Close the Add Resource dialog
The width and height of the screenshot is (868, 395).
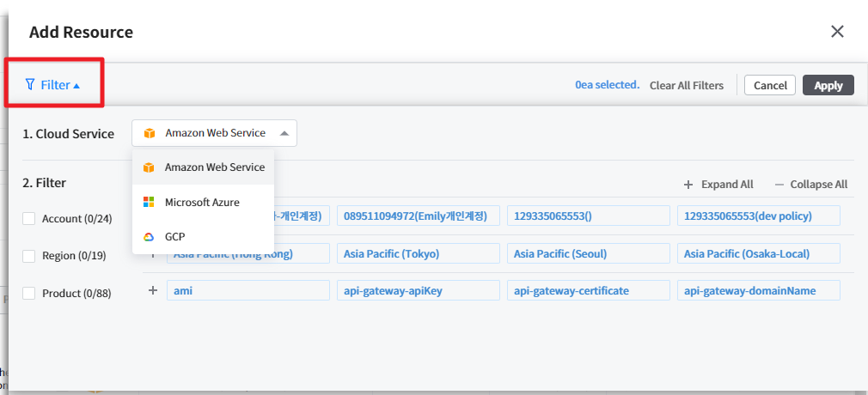tap(837, 32)
